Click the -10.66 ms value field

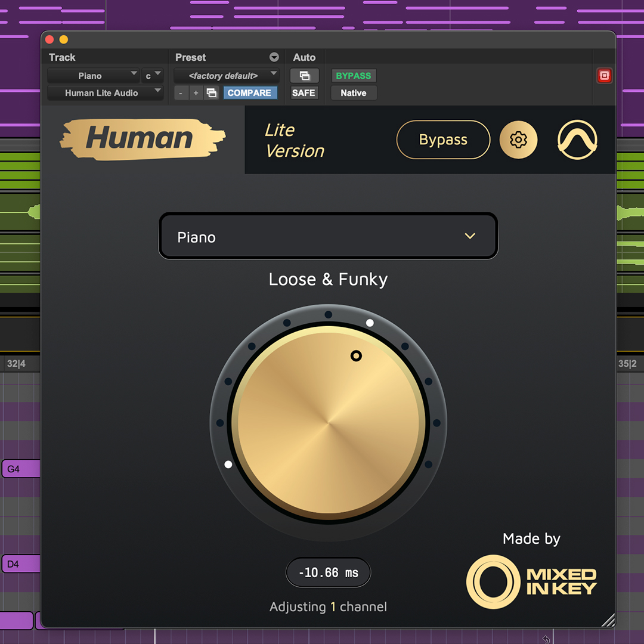(x=328, y=572)
